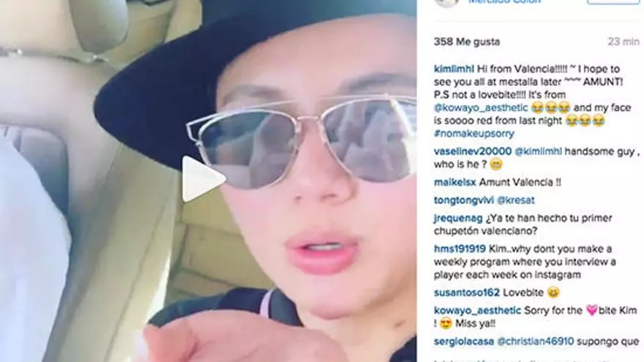Open the @kimlimhl mention in vaselinev20000's comment
This screenshot has width=644, height=362.
coord(538,151)
